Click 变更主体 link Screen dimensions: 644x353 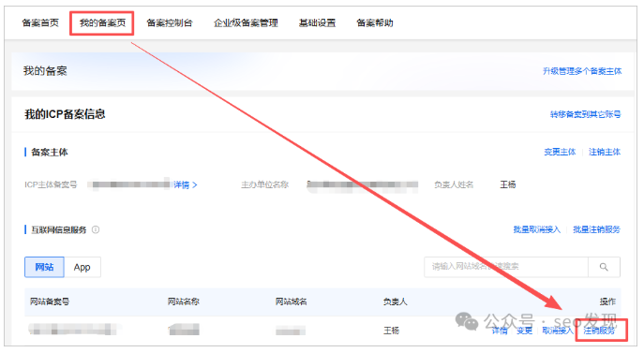560,152
